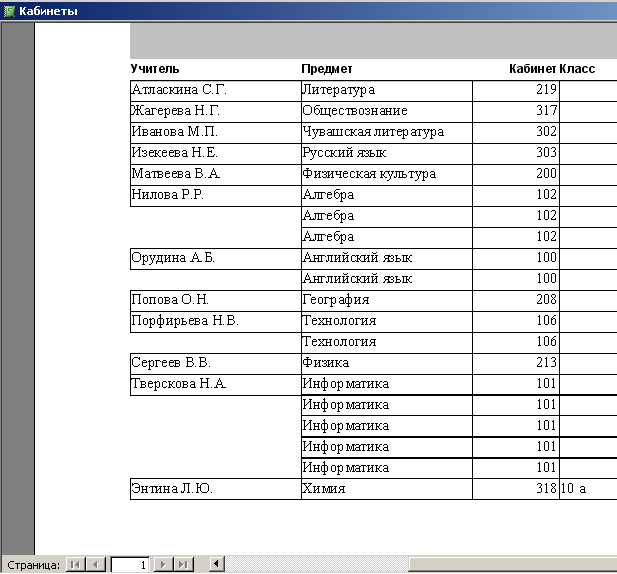This screenshot has height=574, width=617.
Task: Click room number 213
Action: pos(516,364)
